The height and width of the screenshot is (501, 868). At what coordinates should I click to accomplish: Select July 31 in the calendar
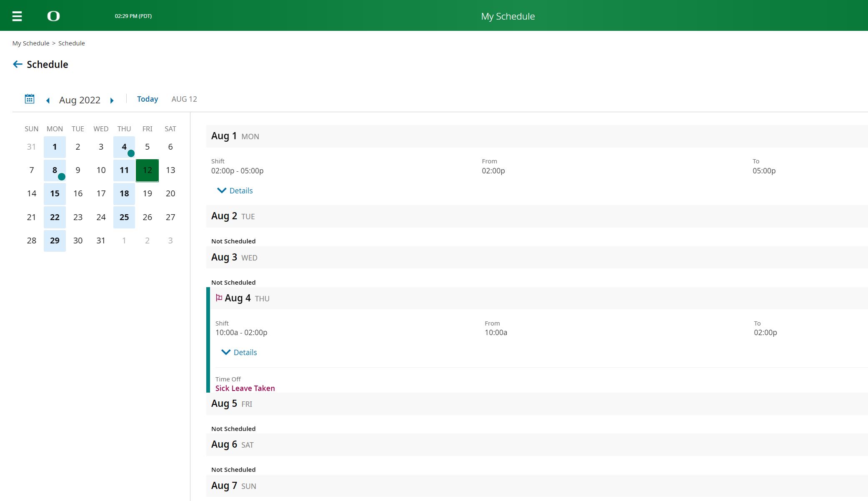[31, 147]
